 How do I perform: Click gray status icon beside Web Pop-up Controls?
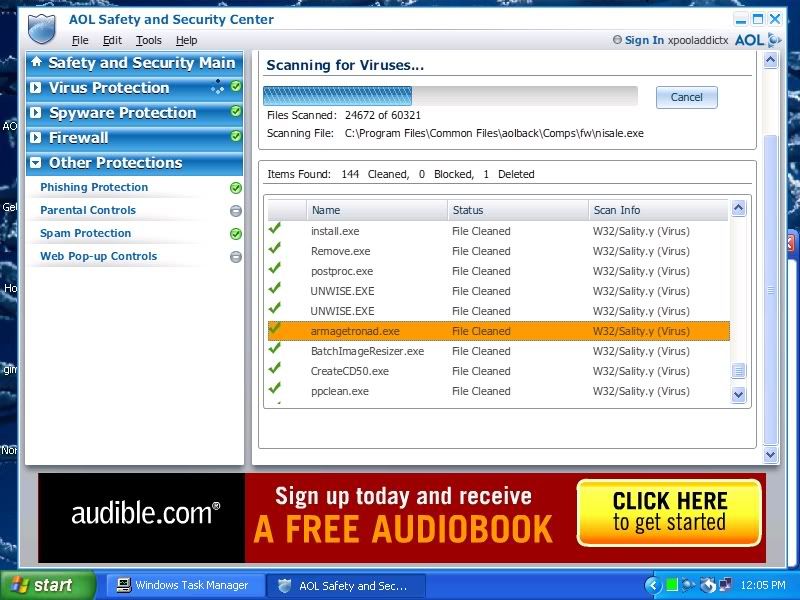(x=236, y=257)
